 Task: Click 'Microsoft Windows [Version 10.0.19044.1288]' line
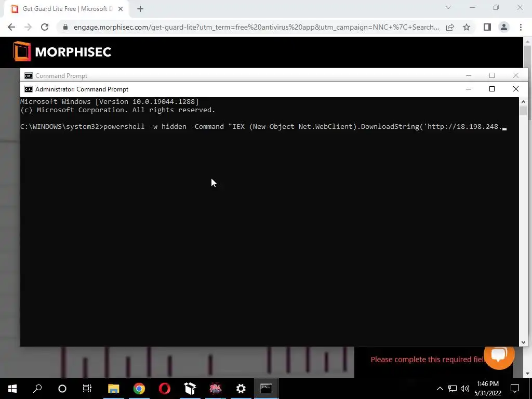110,101
